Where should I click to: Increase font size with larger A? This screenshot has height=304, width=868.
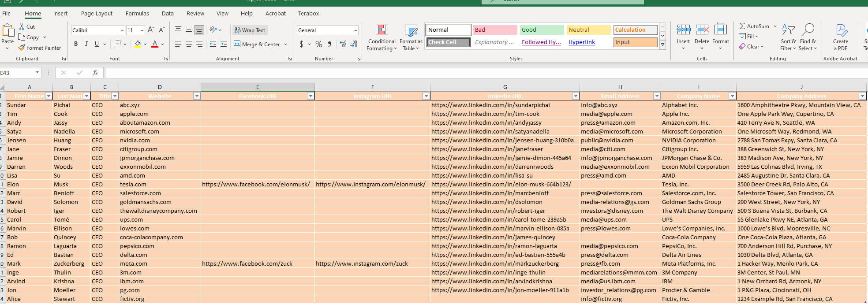click(x=151, y=30)
